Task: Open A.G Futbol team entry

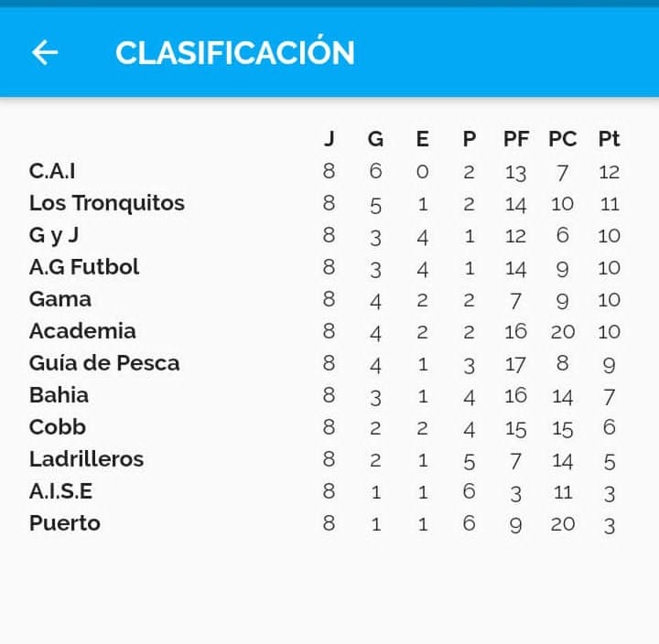Action: click(x=84, y=267)
